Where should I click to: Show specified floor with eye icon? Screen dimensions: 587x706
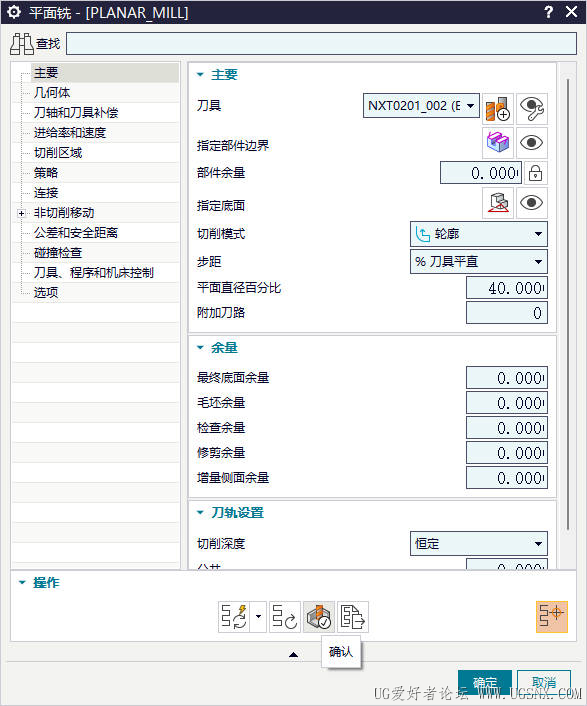(532, 203)
